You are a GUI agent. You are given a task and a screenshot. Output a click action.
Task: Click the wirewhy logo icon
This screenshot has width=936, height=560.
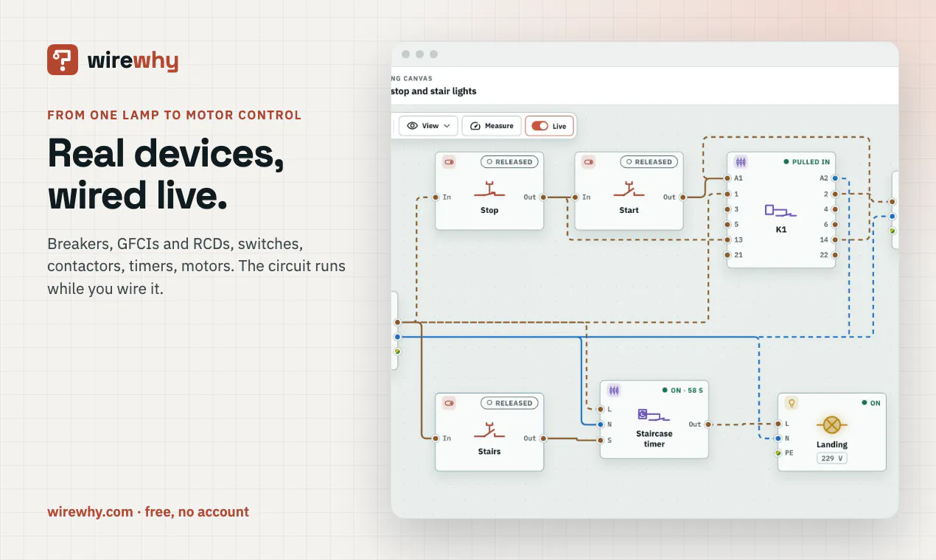63,60
